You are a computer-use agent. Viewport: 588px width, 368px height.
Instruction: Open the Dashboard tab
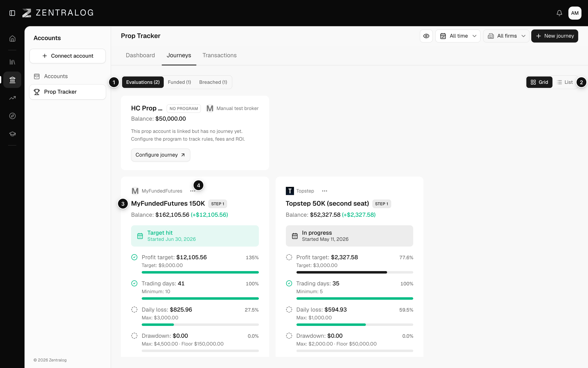[140, 55]
